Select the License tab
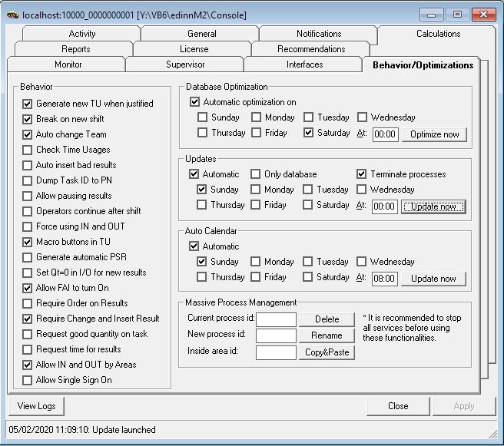Image resolution: width=504 pixels, height=446 pixels. (194, 49)
